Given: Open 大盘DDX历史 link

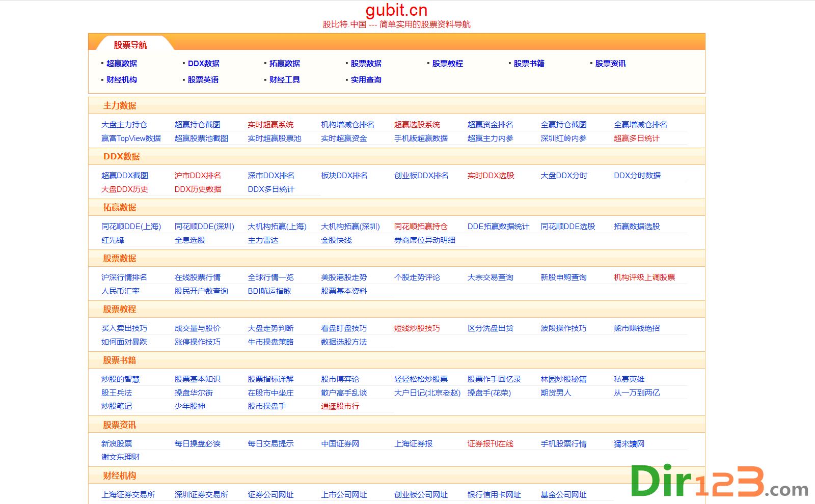Looking at the screenshot, I should [125, 189].
